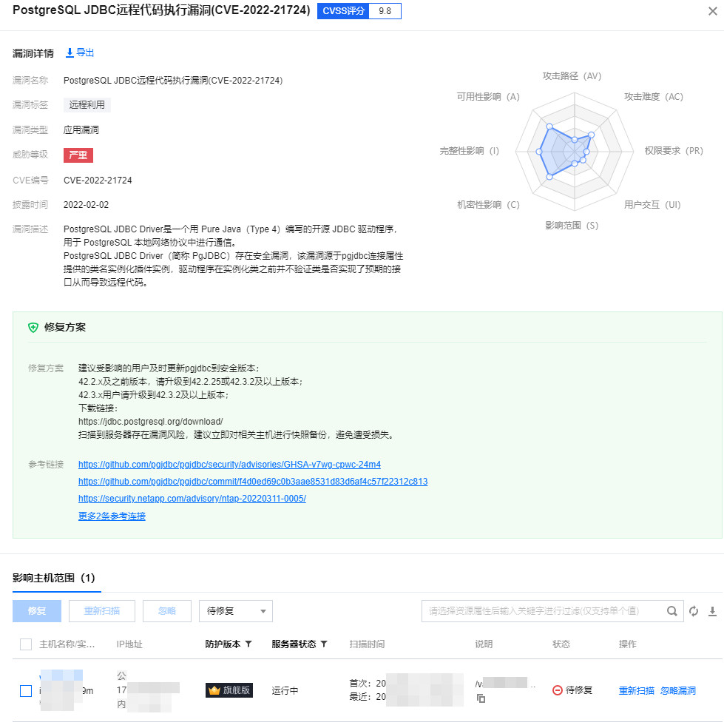Click the 扫描时间 column header

[367, 644]
